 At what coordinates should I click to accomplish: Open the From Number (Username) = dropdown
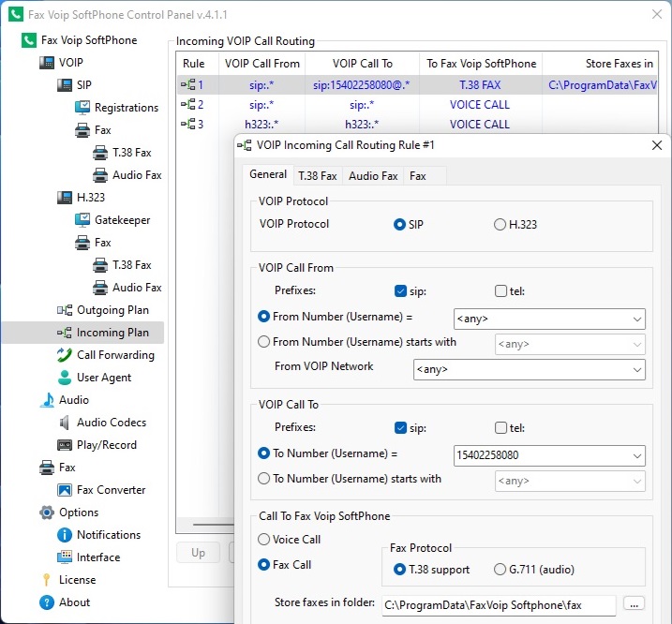pos(549,319)
